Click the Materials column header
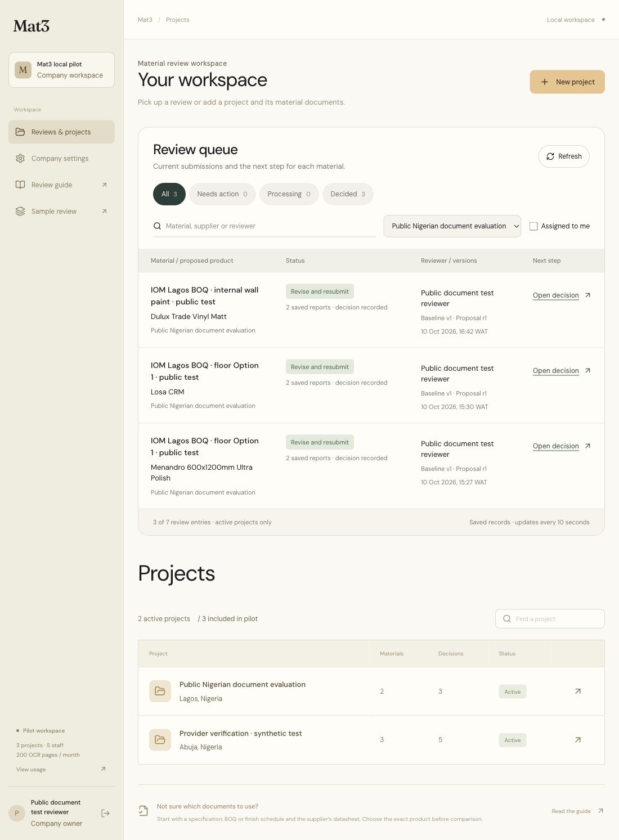619x840 pixels. (392, 653)
